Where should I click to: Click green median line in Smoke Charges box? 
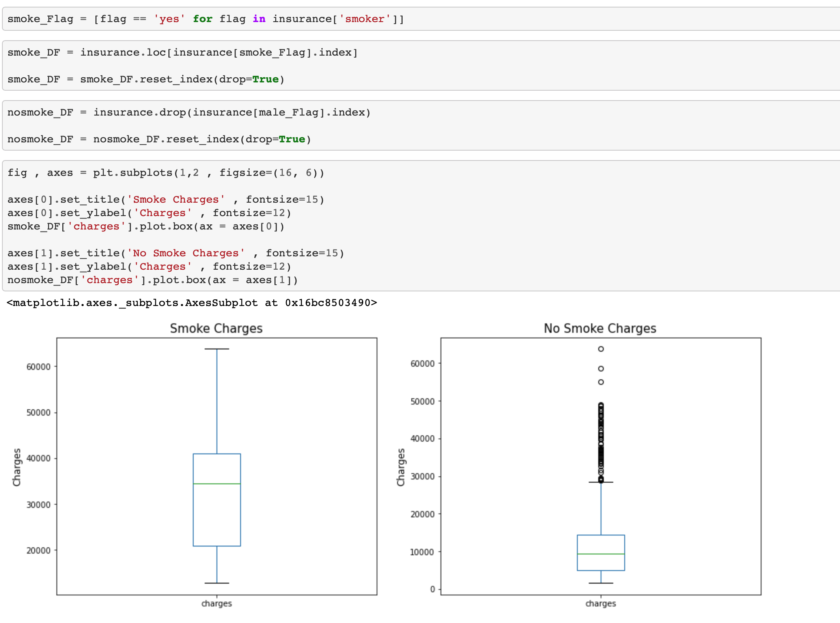pos(217,484)
